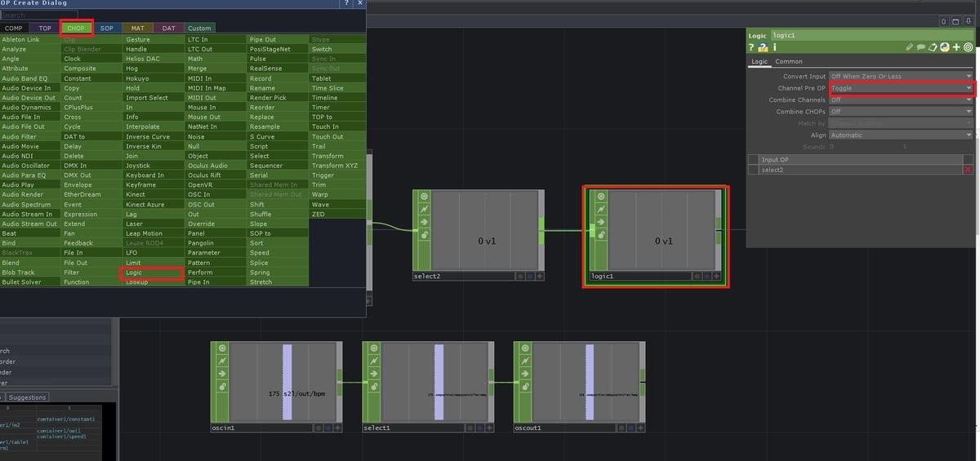Click the Python language icon
This screenshot has width=980, height=461.
coord(944,47)
